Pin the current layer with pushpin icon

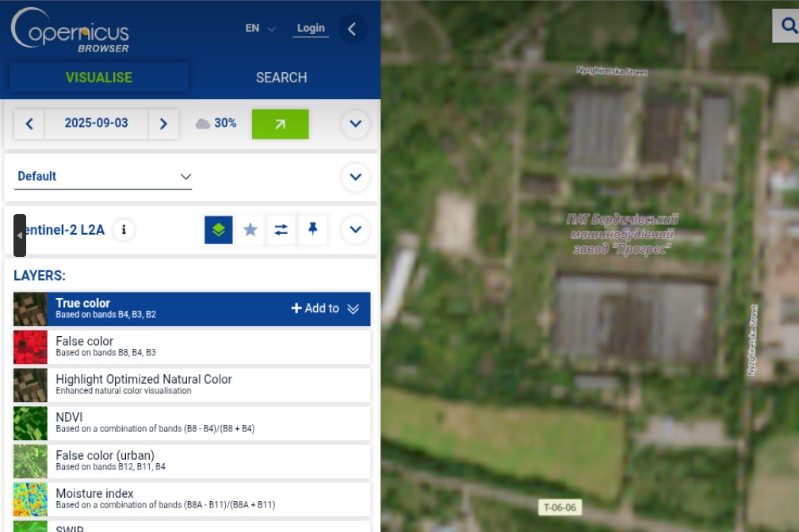312,230
